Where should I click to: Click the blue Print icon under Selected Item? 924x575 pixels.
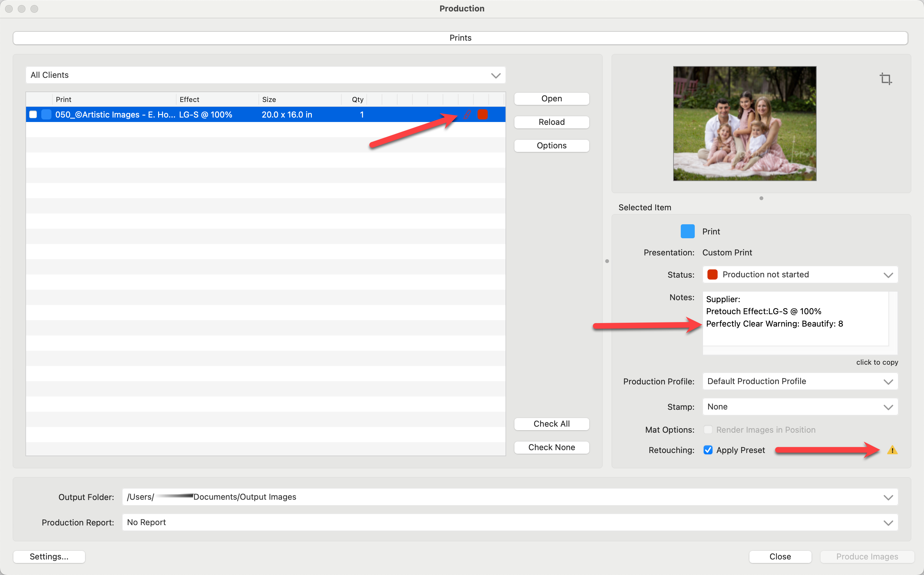click(687, 231)
